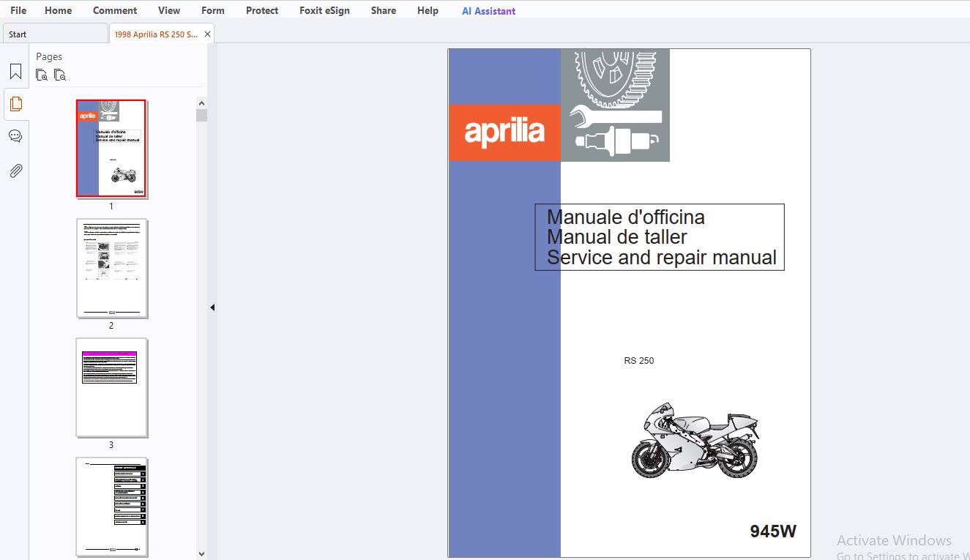Select the fourth page thumbnail with index
The height and width of the screenshot is (560, 970).
[x=111, y=507]
